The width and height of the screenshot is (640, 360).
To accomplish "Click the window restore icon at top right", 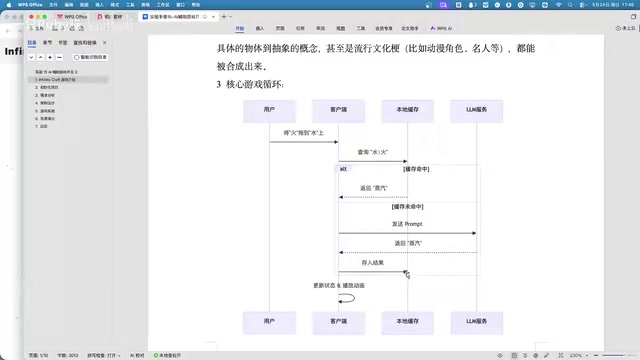I will tap(633, 17).
